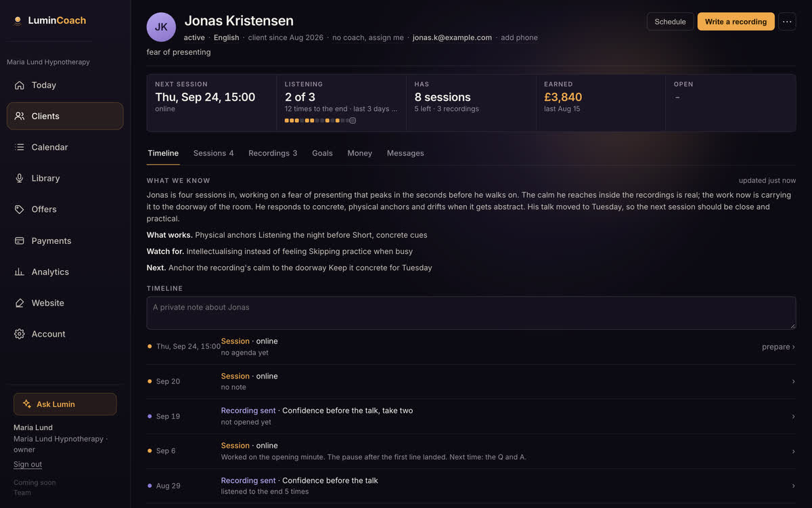Open the Offers tag icon
This screenshot has width=812, height=508.
click(x=19, y=209)
